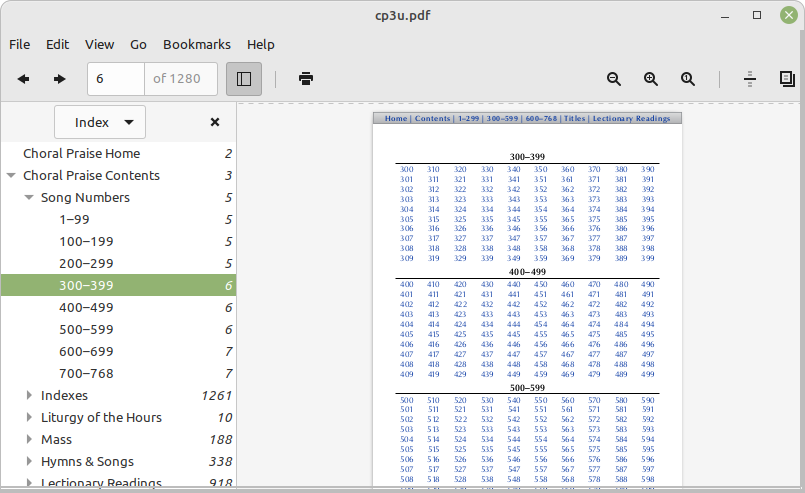Expand the Liturgy of the Hours node
The image size is (805, 493).
click(29, 418)
